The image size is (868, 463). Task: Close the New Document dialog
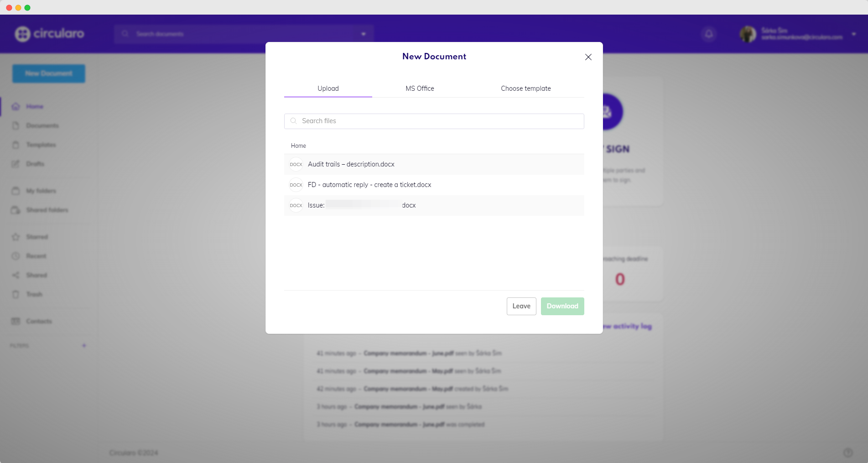588,57
